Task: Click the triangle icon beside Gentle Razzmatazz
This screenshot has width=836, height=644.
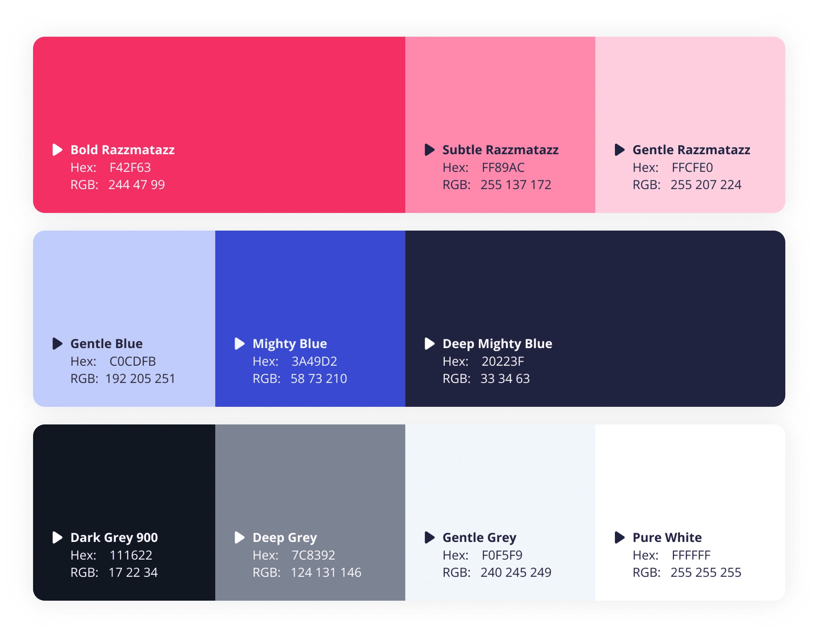Action: (619, 150)
